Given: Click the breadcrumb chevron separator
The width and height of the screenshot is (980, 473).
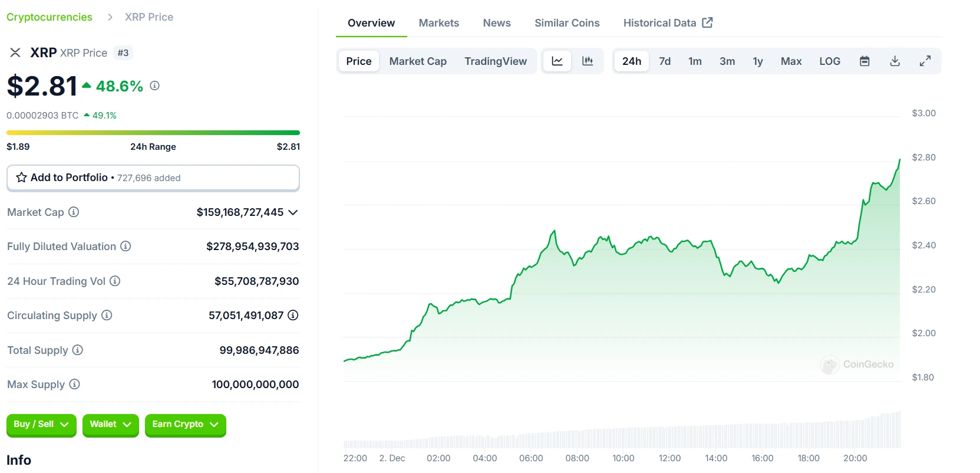Looking at the screenshot, I should coord(110,17).
